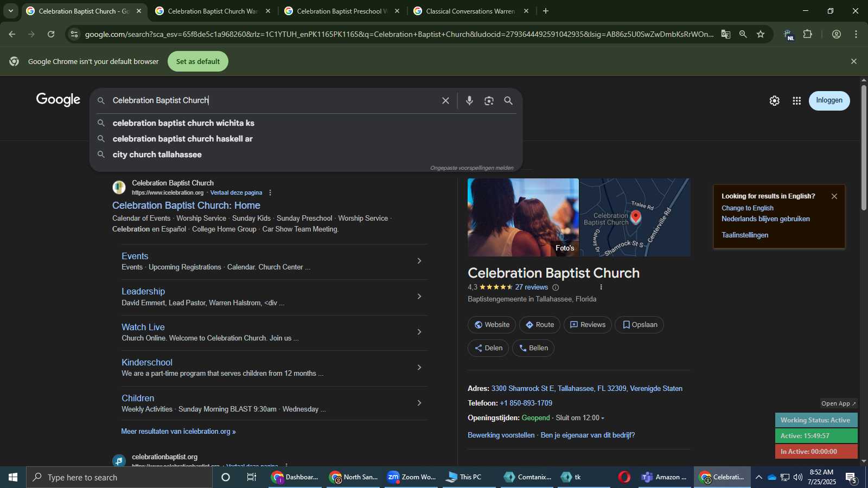868x488 pixels.
Task: Open the Foto's church photo thumbnail
Action: coord(523,217)
